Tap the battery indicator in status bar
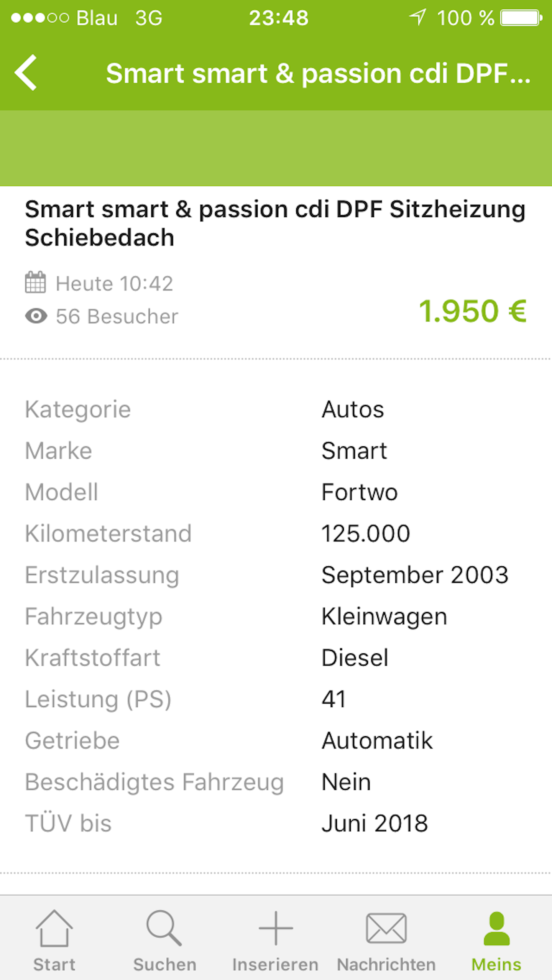This screenshot has width=552, height=980. click(x=521, y=18)
